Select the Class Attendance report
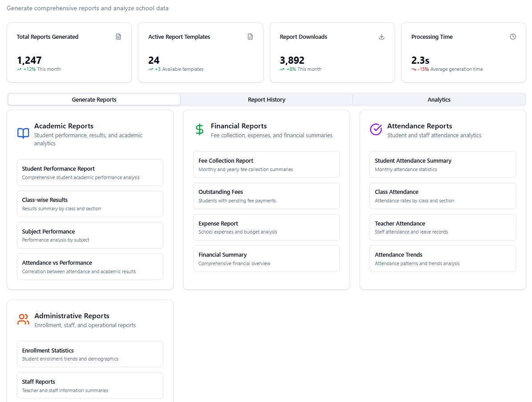This screenshot has width=532, height=402. point(443,196)
